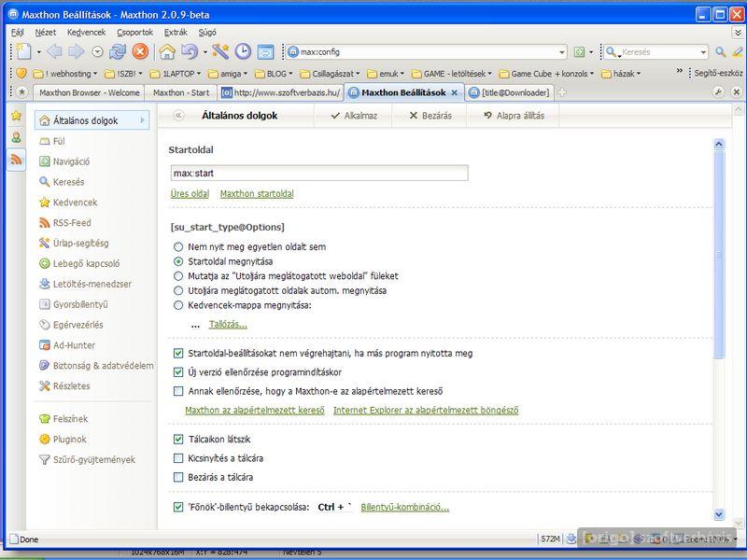Viewport: 747px width, 560px height.
Task: Enable the 'Kicsinyítés a tálcára' checkbox
Action: coord(178,458)
